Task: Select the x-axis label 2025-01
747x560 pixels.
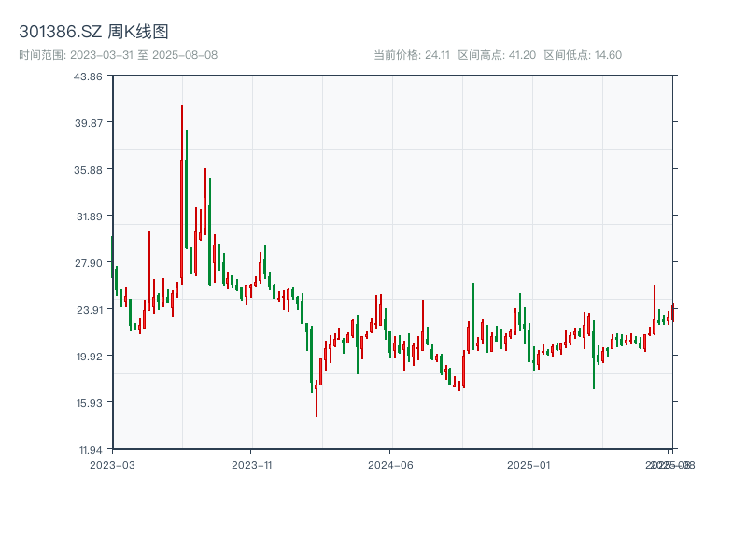Action: pyautogui.click(x=529, y=465)
